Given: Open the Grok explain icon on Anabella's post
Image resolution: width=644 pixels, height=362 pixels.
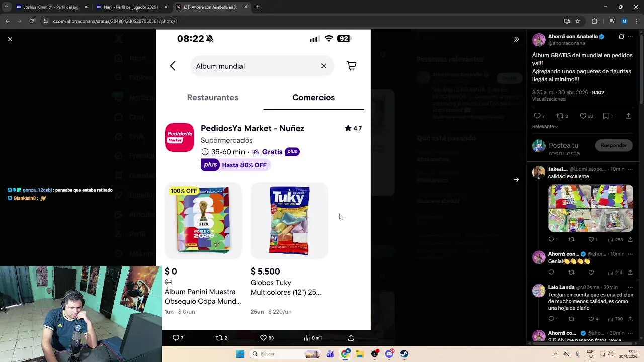Looking at the screenshot, I should [621, 37].
